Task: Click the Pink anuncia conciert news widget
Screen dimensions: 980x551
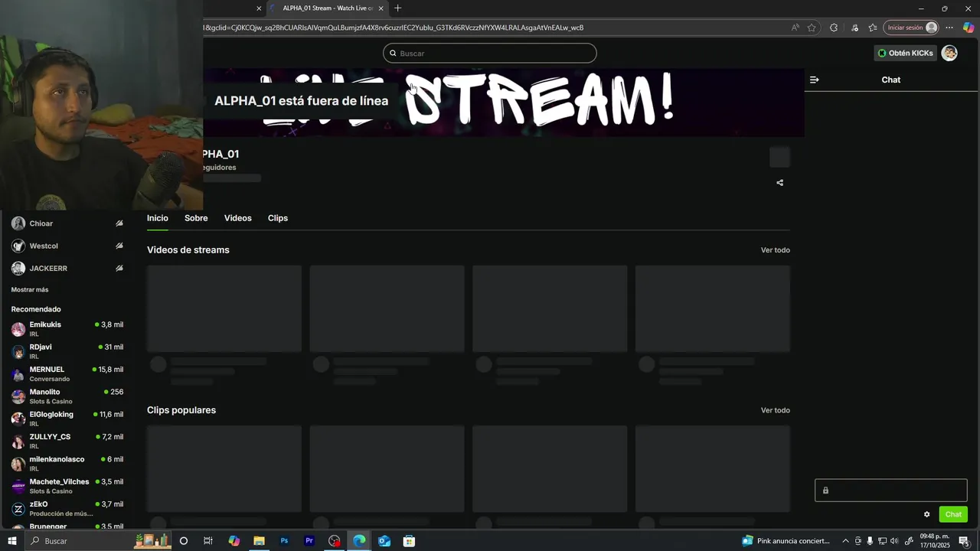Action: (x=786, y=541)
